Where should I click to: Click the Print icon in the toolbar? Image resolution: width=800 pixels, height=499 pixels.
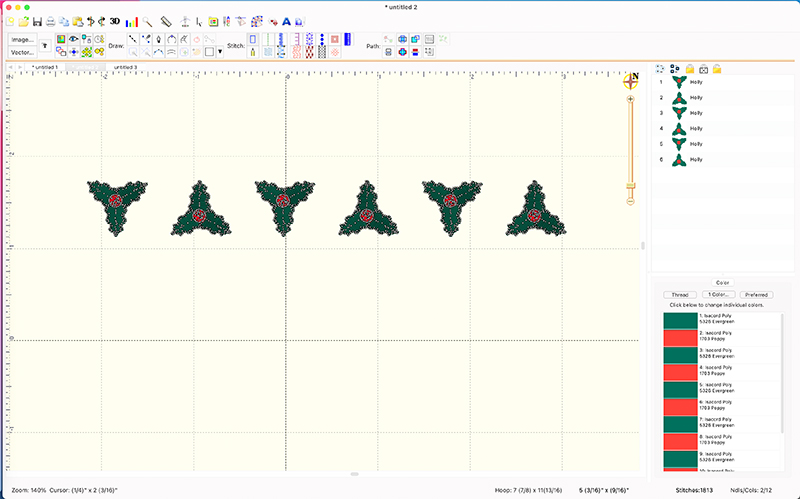click(50, 21)
